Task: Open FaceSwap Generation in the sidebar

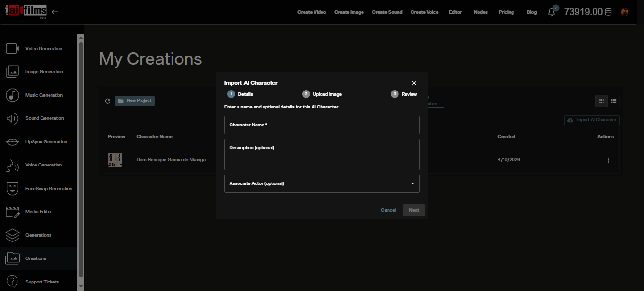Action: click(x=49, y=188)
